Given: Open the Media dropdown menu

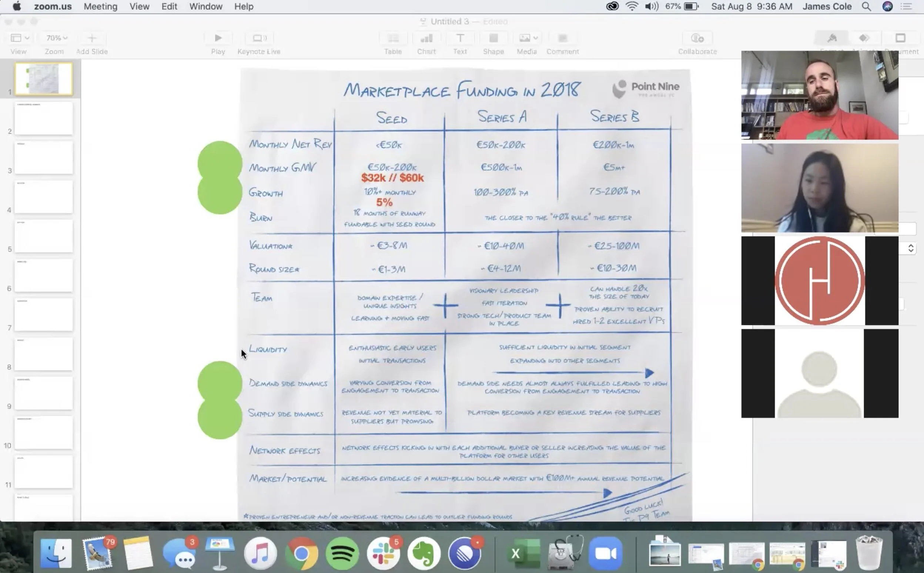Looking at the screenshot, I should tap(527, 38).
